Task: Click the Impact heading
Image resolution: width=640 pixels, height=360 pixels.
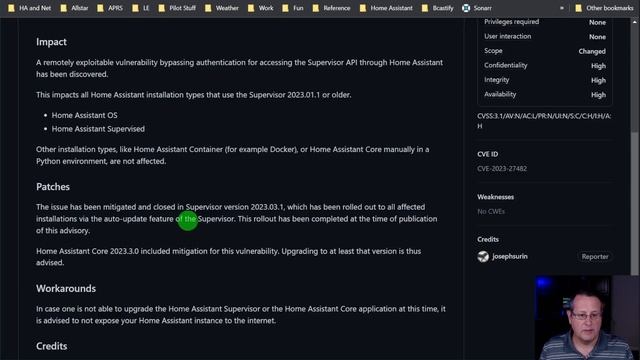Action: coord(51,42)
